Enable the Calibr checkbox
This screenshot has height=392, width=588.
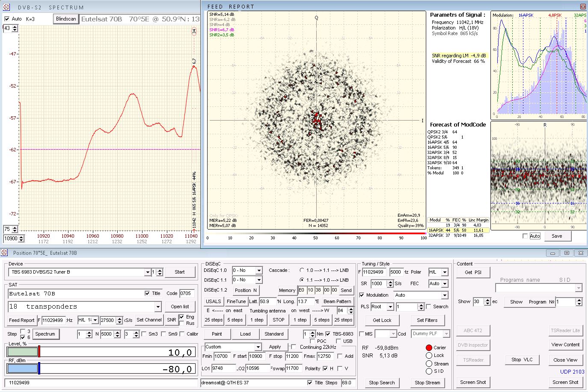182,334
